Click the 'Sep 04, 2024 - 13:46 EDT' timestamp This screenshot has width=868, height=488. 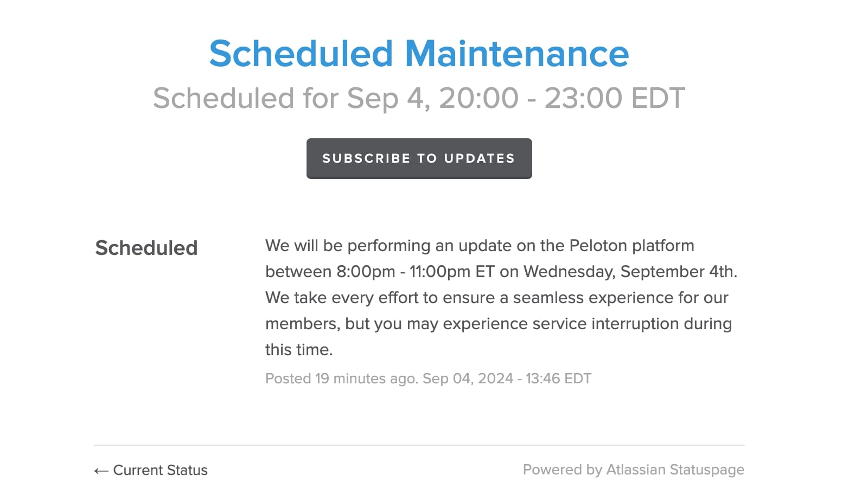507,378
